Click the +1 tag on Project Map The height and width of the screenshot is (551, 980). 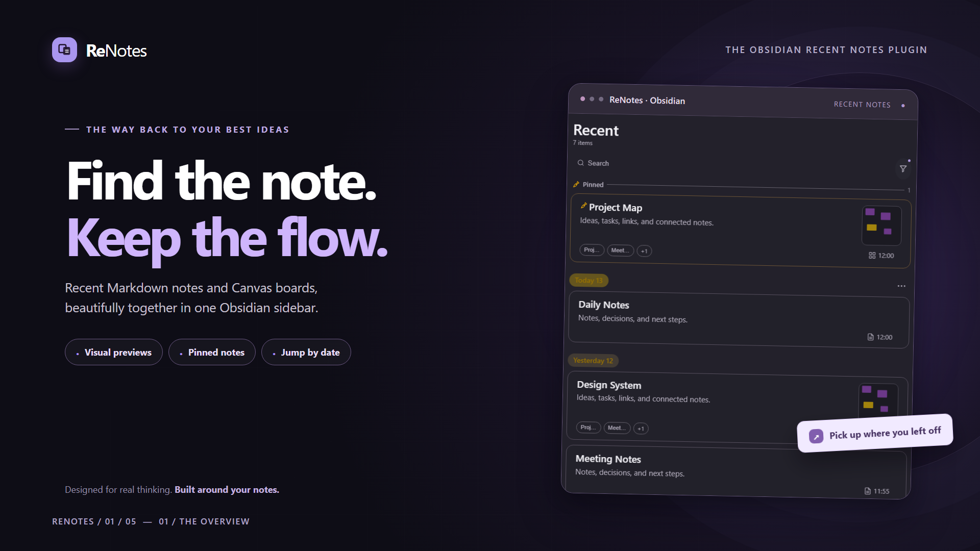pos(644,251)
